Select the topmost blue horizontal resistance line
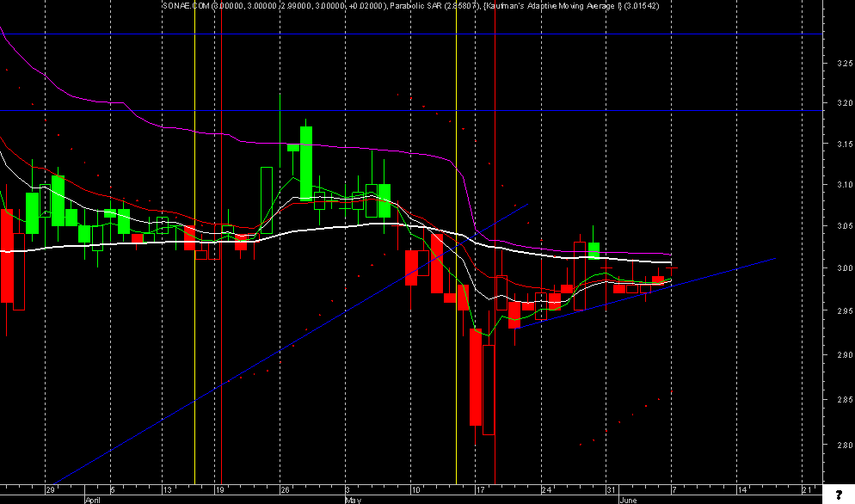Screen dimensions: 855x504 point(411,34)
